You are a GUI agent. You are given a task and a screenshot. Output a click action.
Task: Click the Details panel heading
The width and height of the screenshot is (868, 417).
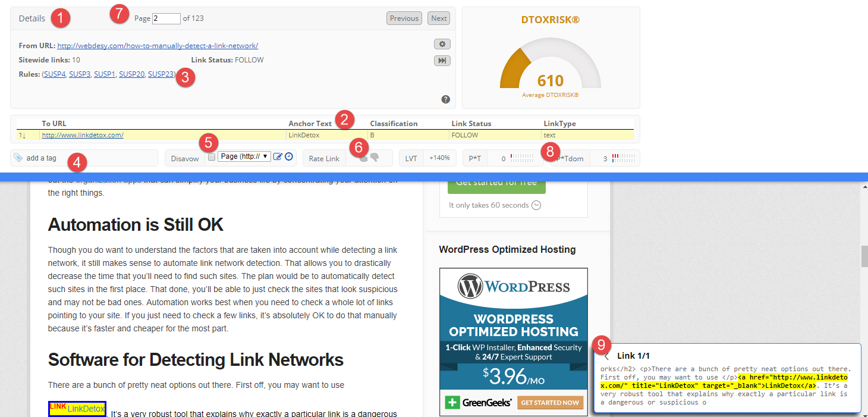pyautogui.click(x=32, y=18)
